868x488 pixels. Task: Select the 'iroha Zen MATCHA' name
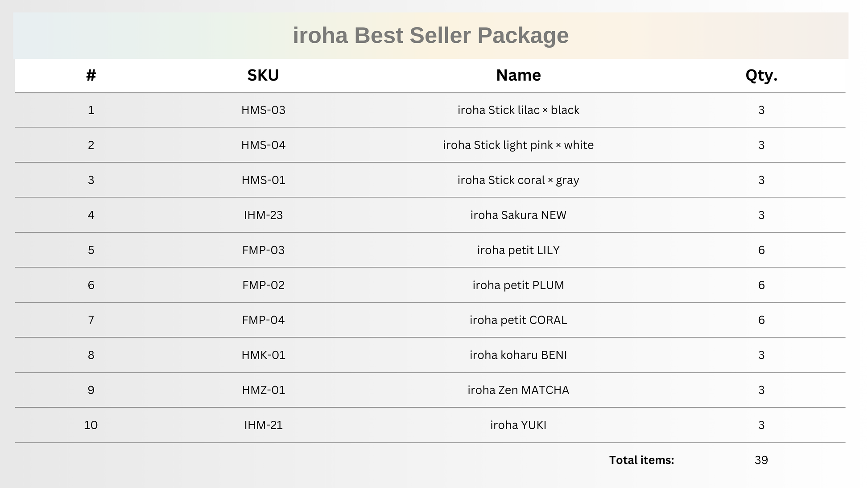point(518,390)
